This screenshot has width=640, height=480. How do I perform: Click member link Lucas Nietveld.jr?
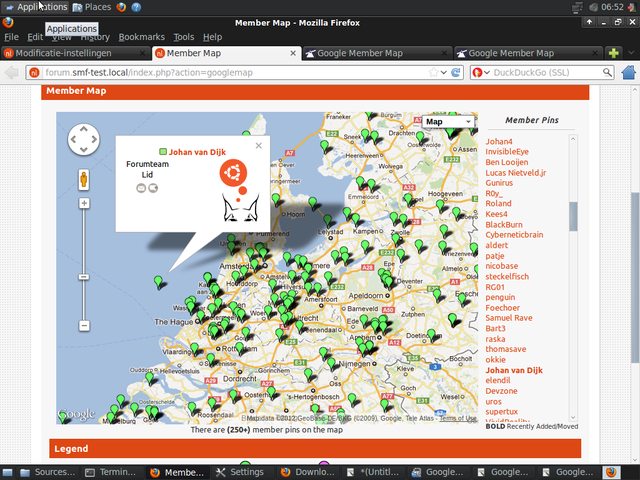point(516,173)
